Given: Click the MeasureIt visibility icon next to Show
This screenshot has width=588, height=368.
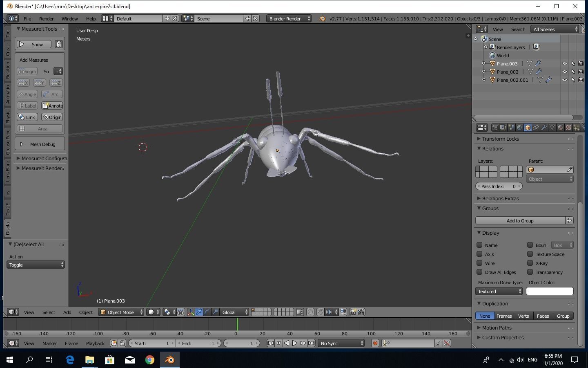Looking at the screenshot, I should point(59,44).
